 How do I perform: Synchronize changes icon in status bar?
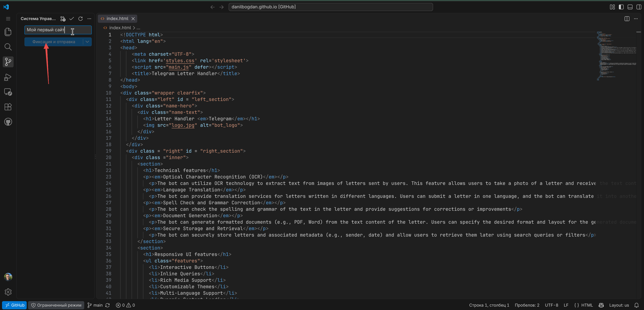point(108,305)
